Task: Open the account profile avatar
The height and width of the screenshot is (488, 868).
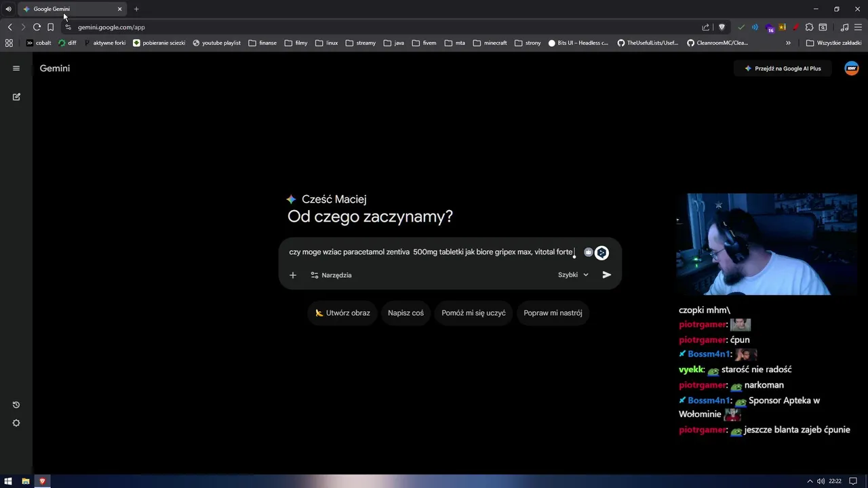Action: [x=852, y=68]
